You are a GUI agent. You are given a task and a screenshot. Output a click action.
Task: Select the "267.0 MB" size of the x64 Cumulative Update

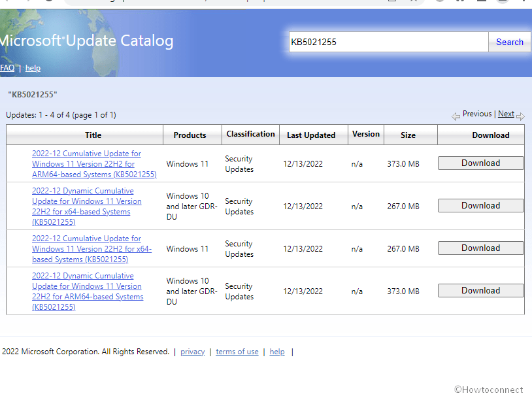(x=403, y=248)
